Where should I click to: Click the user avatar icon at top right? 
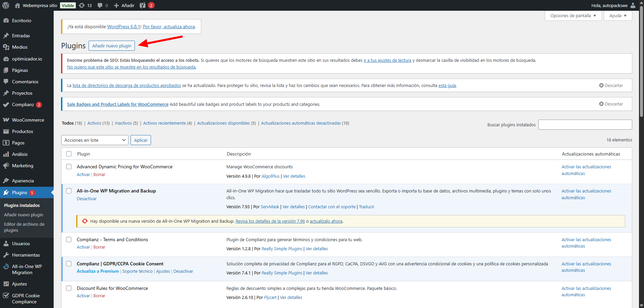pyautogui.click(x=633, y=5)
